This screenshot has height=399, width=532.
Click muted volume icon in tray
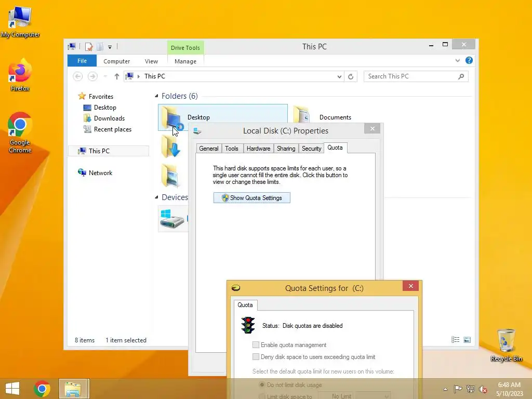pyautogui.click(x=483, y=389)
